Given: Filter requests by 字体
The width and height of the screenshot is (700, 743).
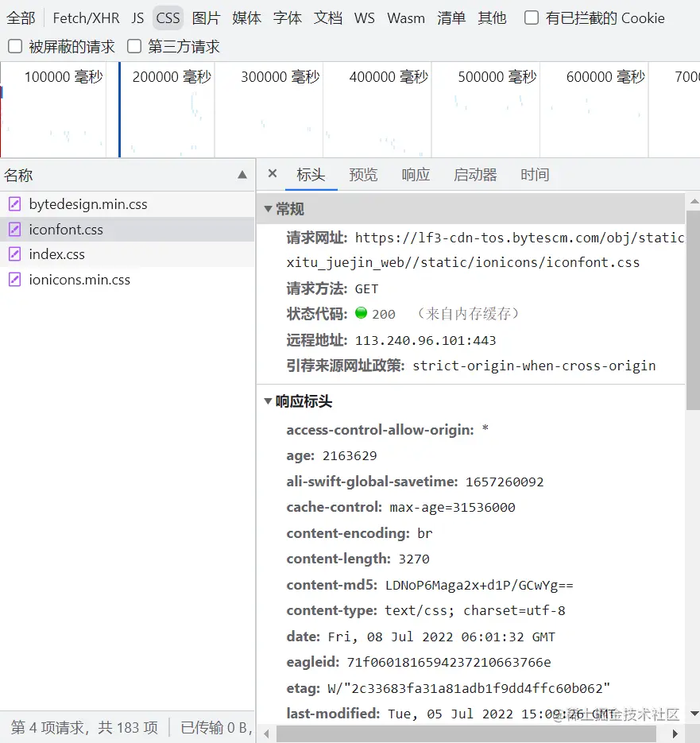Looking at the screenshot, I should click(x=287, y=18).
